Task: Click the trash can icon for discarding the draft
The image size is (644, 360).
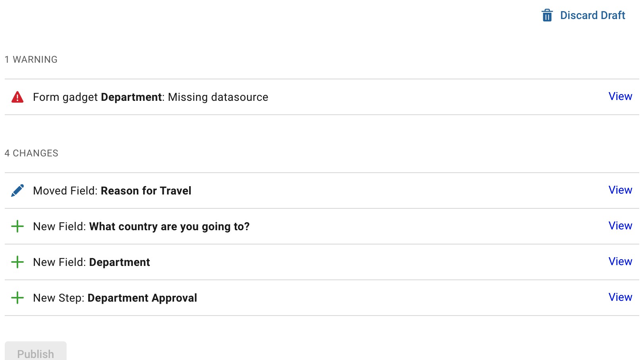Action: [547, 15]
